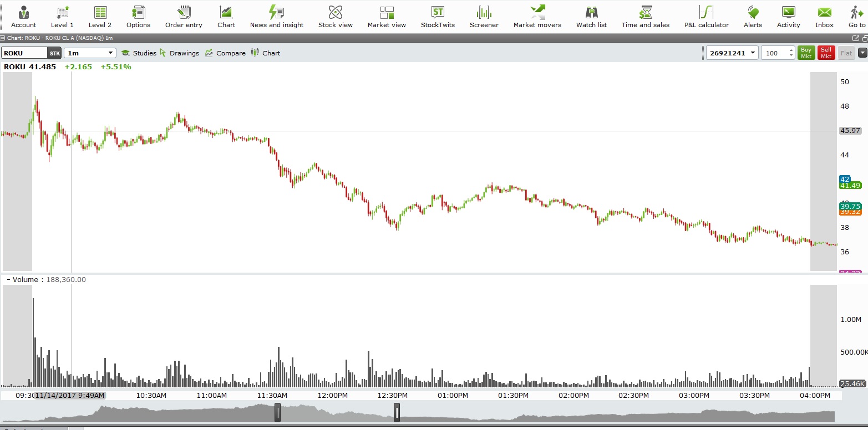Screen dimensions: 868x430
Task: Open the Stock view tool
Action: click(x=336, y=17)
